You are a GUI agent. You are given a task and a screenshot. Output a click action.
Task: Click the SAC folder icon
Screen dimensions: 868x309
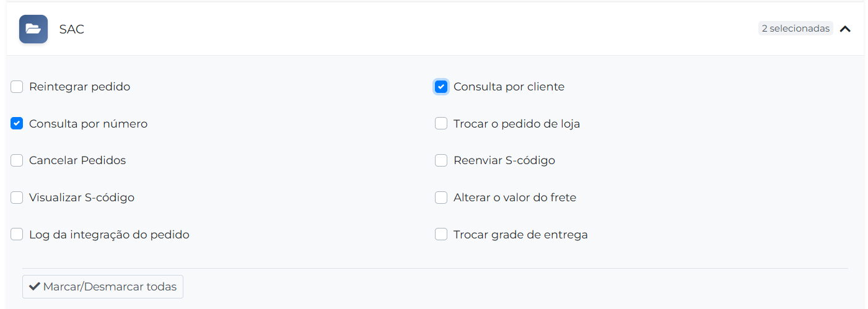click(x=33, y=29)
